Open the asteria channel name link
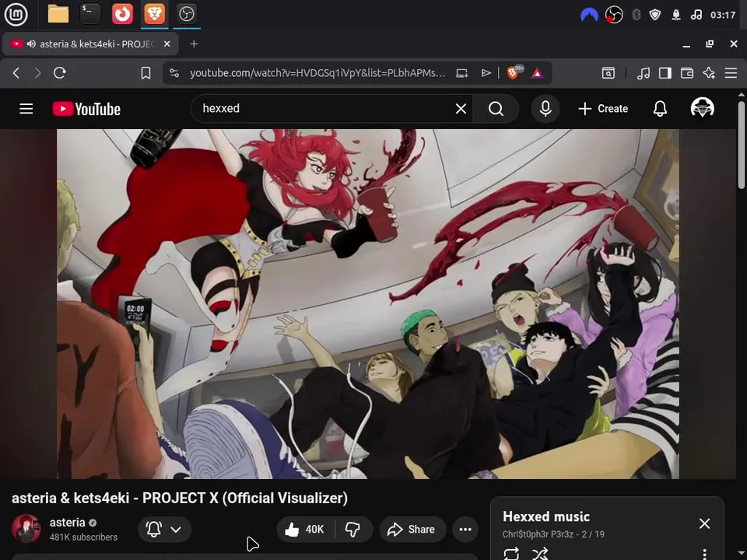The height and width of the screenshot is (560, 747). point(67,523)
